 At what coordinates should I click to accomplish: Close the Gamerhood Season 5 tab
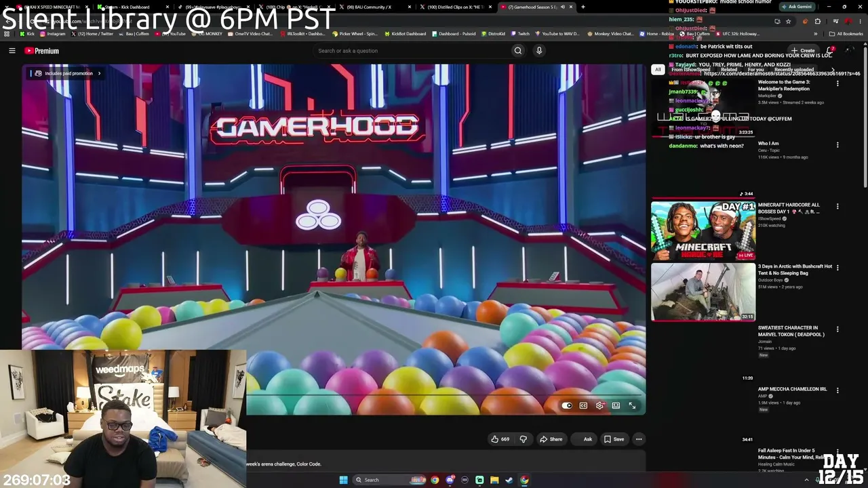coord(572,7)
